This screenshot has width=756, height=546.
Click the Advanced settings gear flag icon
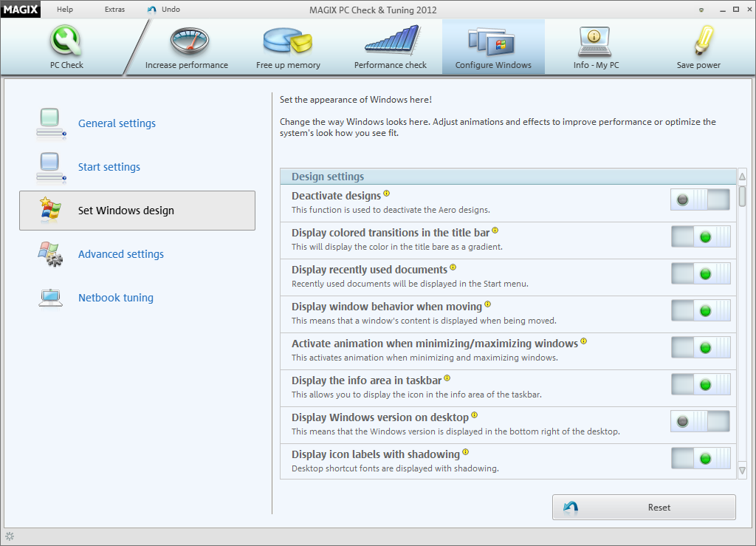(x=51, y=253)
